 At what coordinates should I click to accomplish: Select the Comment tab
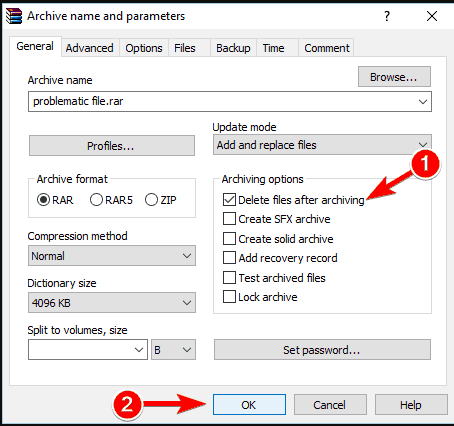click(x=327, y=48)
